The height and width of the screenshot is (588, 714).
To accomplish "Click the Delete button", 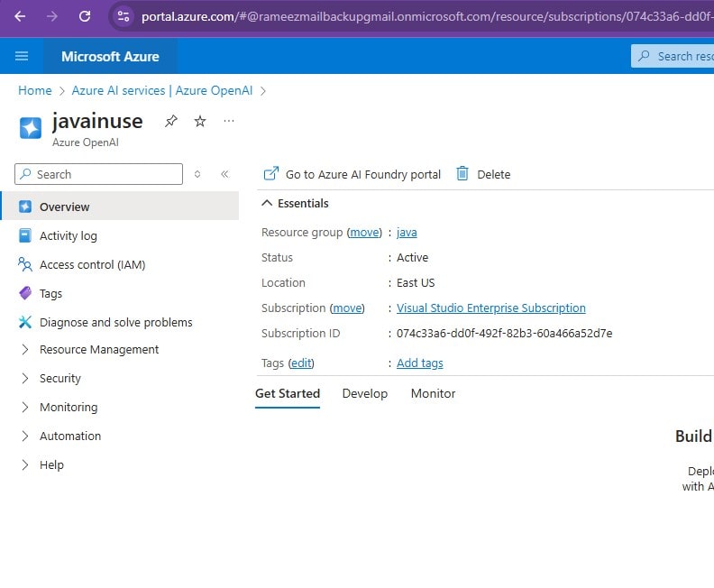I will pos(483,174).
